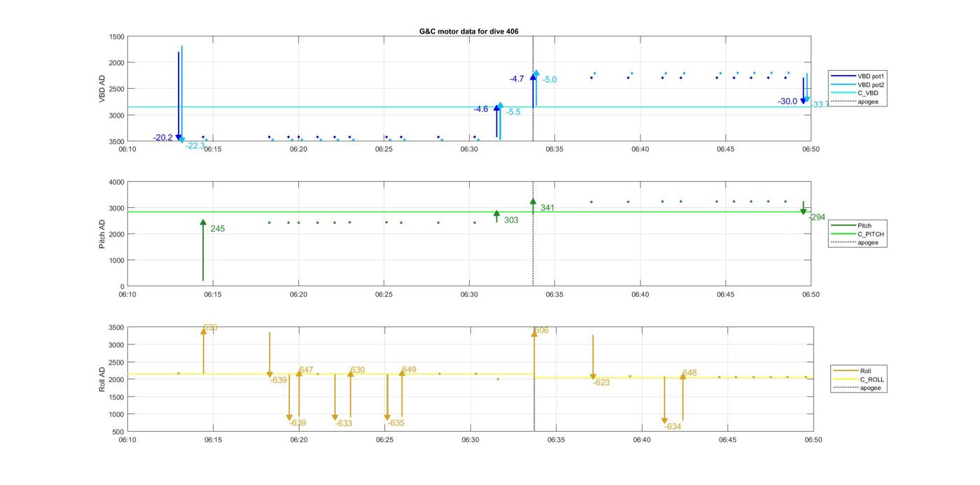
Task: Click the 'Roll AD' y-axis label
Action: click(x=102, y=379)
